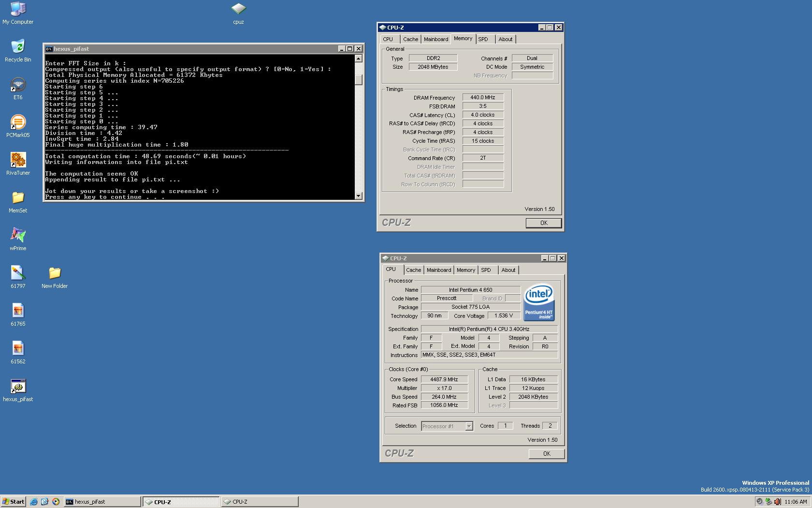The width and height of the screenshot is (812, 508).
Task: Open About tab in lower CPU-Z window
Action: (x=508, y=270)
